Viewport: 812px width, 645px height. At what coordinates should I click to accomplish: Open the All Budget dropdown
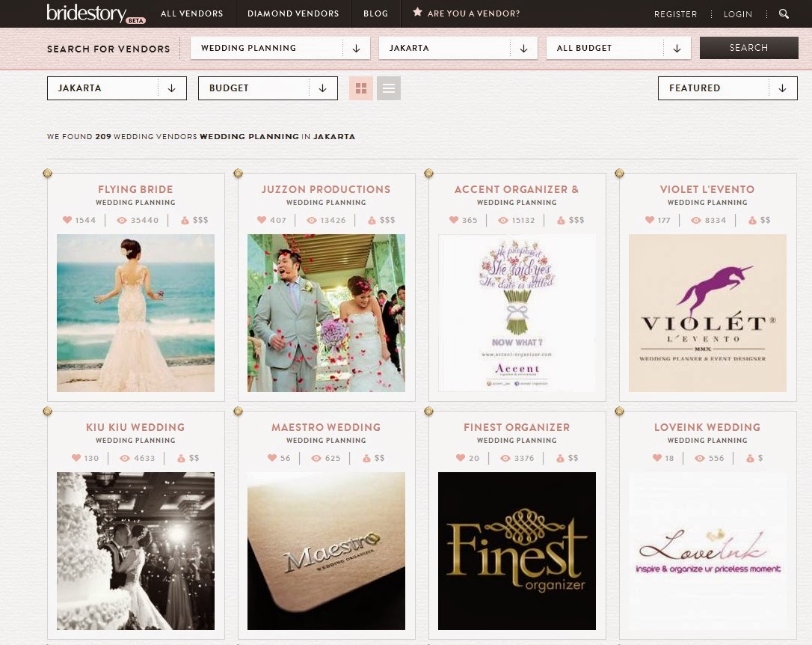(x=618, y=48)
